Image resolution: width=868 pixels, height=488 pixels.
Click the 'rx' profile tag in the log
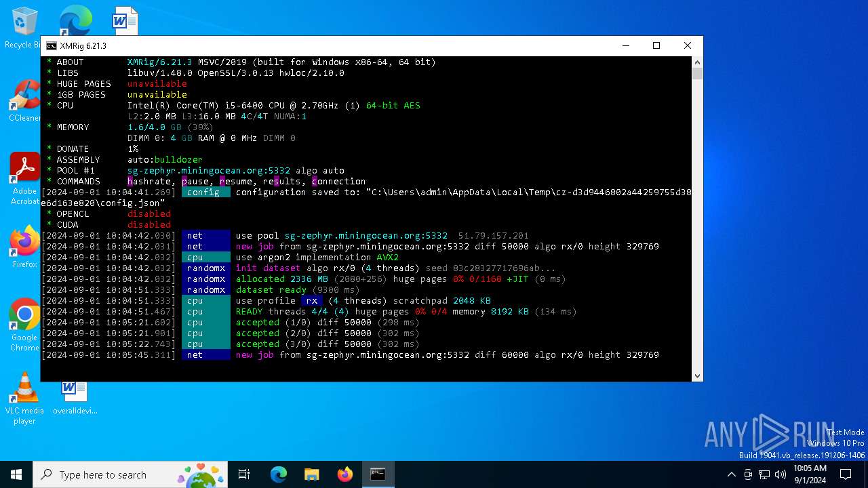click(x=312, y=301)
